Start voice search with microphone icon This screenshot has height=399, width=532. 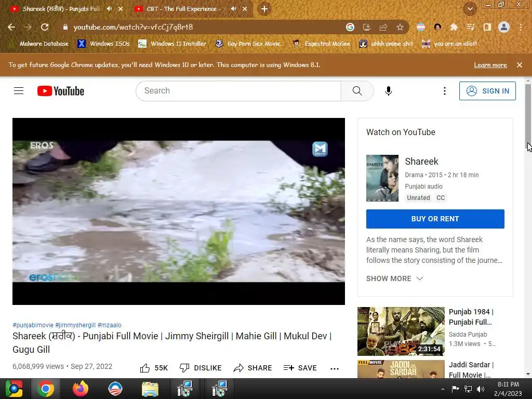click(x=389, y=91)
